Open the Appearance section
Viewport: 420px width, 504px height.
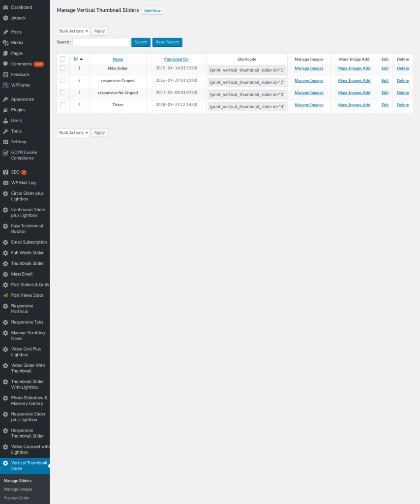tap(5, 98)
